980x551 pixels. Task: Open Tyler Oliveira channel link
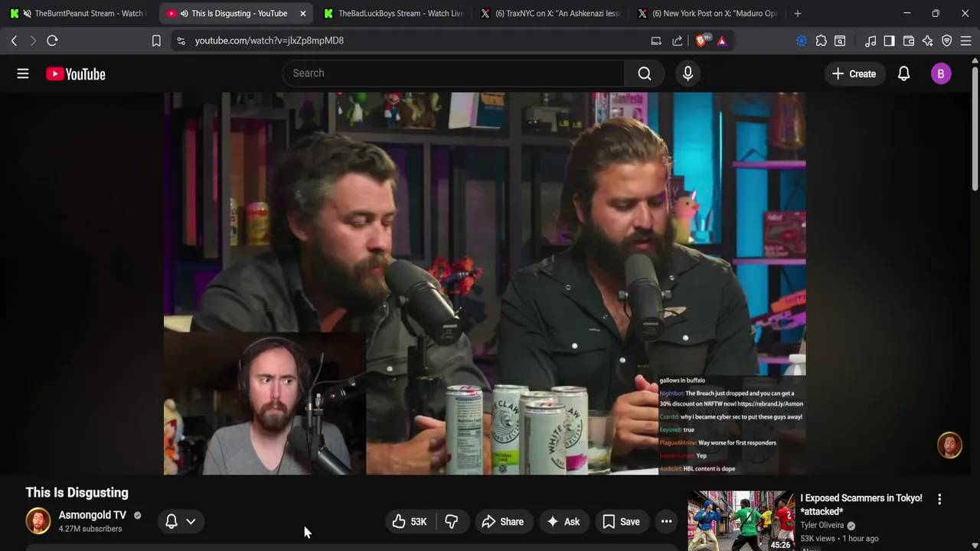coord(822,525)
